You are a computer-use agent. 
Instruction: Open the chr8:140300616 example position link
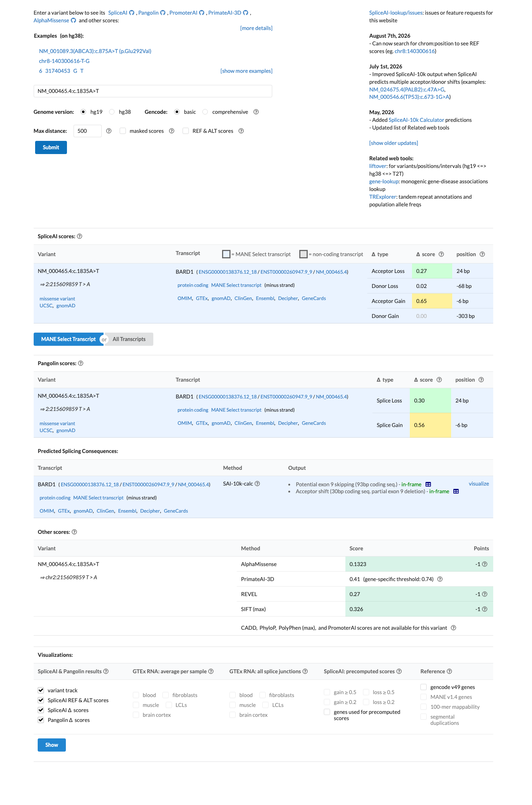pos(415,51)
